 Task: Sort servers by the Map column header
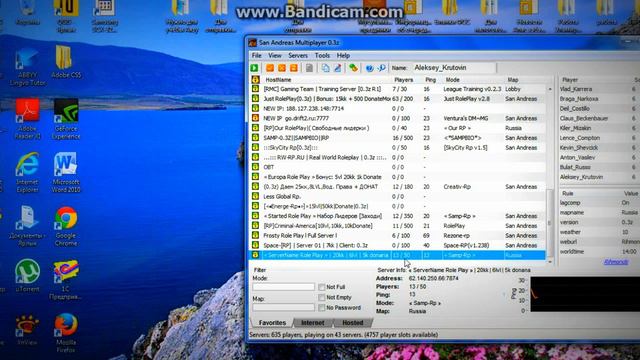pos(525,80)
